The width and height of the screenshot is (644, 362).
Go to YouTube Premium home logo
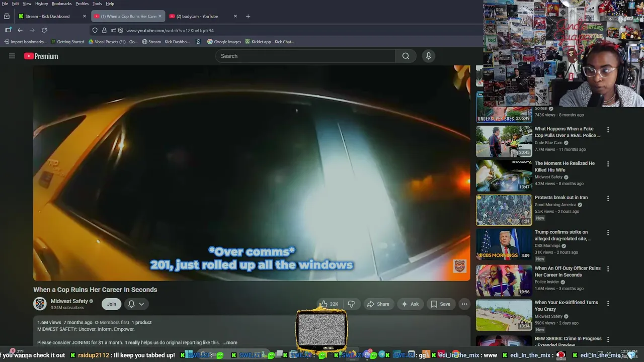[x=41, y=56]
